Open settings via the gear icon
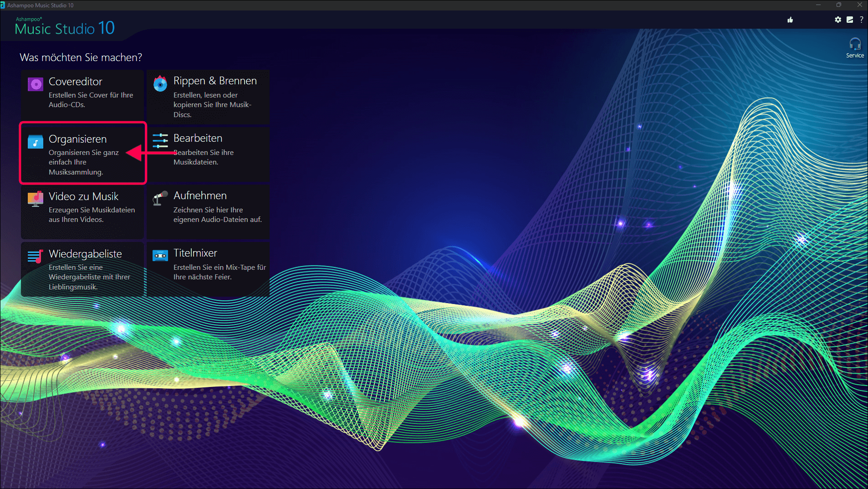This screenshot has width=868, height=489. click(x=838, y=20)
